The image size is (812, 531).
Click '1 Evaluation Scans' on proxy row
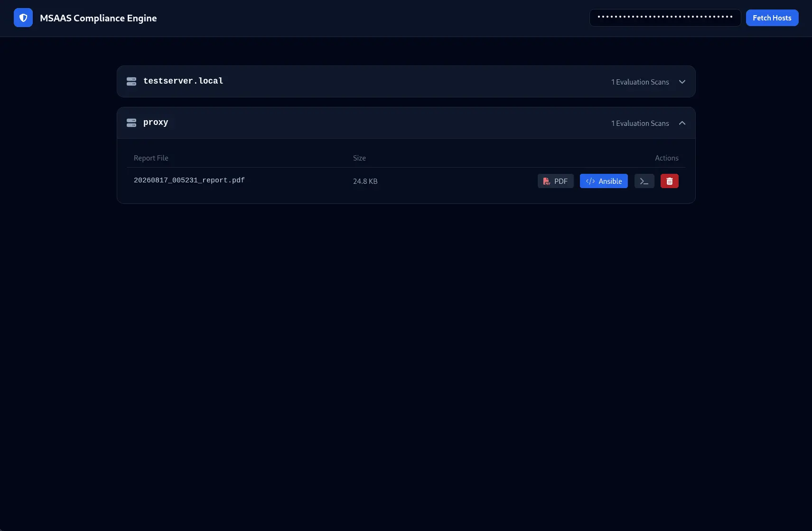pyautogui.click(x=640, y=123)
